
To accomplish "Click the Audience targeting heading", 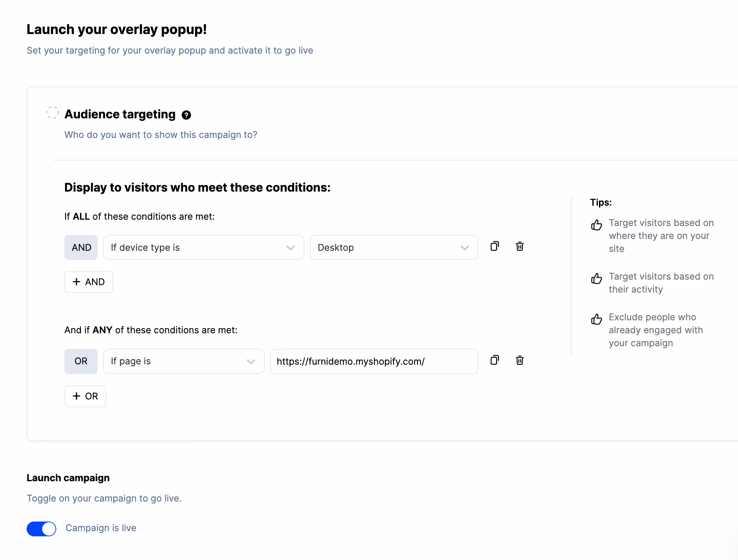I will pyautogui.click(x=120, y=114).
